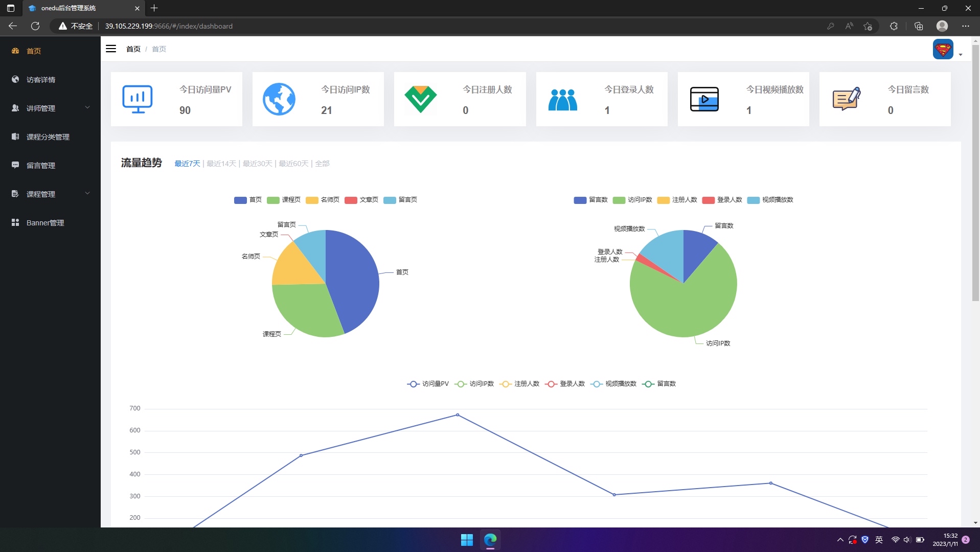Click the 访客详情 globe sidebar icon
This screenshot has height=552, width=980.
click(x=15, y=79)
